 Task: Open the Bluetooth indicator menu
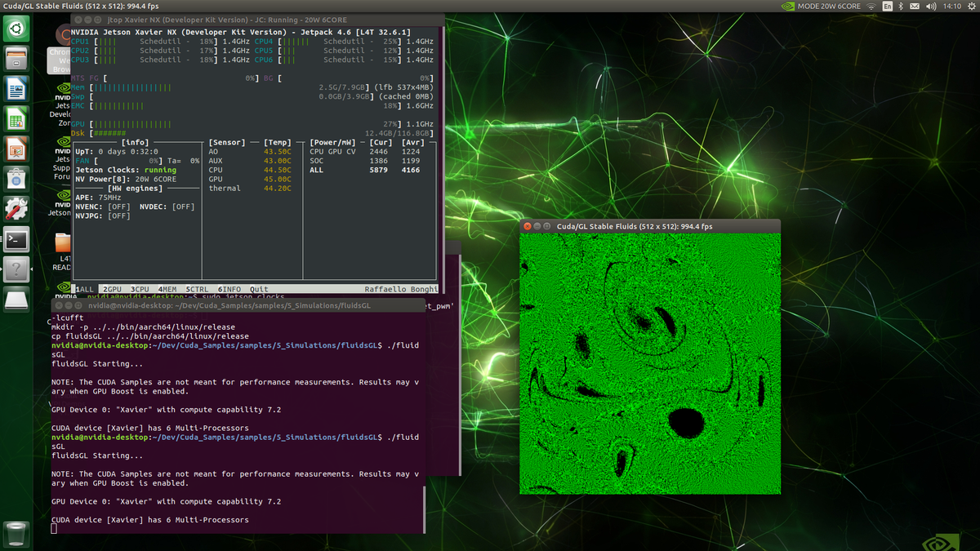click(900, 6)
